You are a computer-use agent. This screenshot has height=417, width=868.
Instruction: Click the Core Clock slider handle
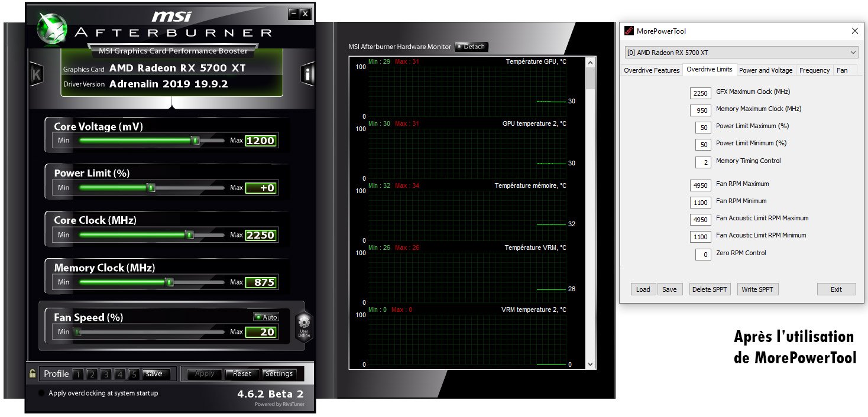coord(189,235)
